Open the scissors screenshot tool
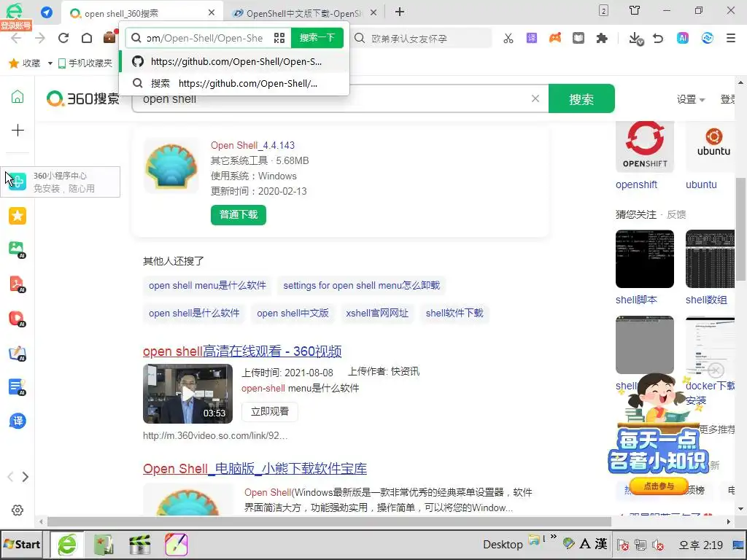747x560 pixels. 508,38
